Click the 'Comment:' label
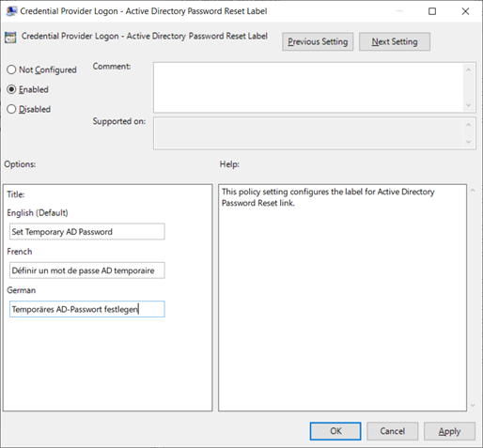This screenshot has height=448, width=483. coord(112,67)
